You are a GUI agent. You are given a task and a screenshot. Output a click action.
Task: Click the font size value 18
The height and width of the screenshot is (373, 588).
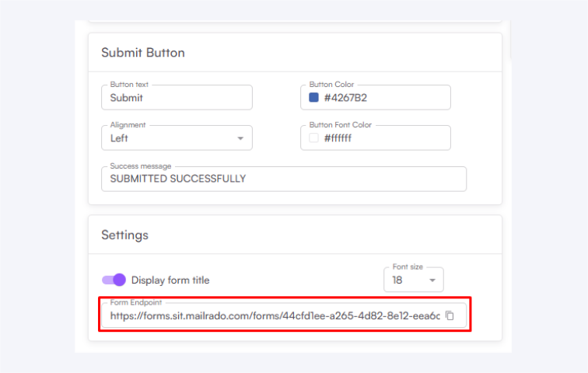[398, 281]
